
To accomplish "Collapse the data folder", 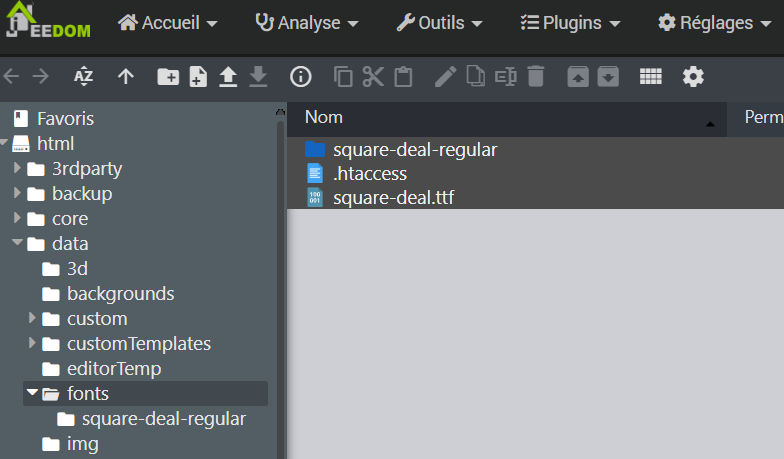I will coord(18,242).
